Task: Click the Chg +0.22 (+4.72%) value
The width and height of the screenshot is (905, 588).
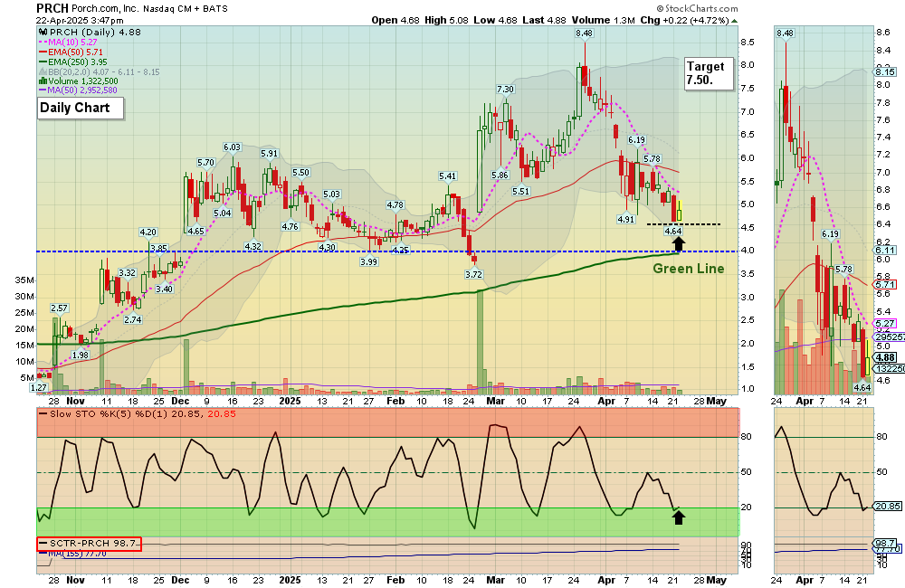Action: [x=684, y=20]
